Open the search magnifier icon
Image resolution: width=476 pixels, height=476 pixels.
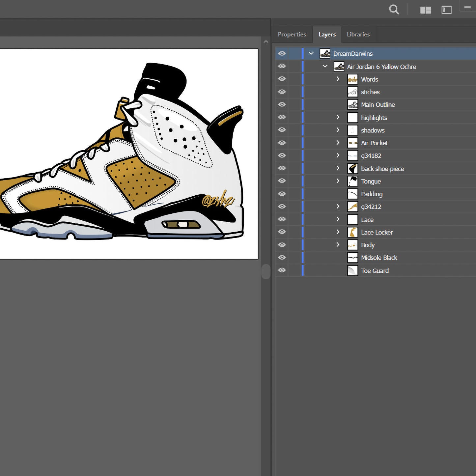tap(394, 10)
